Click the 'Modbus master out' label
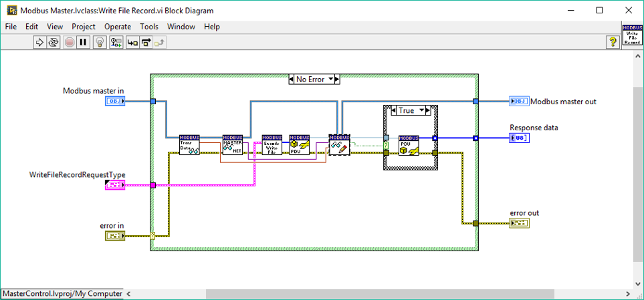Screen dimensions: 644x300 [x=564, y=101]
